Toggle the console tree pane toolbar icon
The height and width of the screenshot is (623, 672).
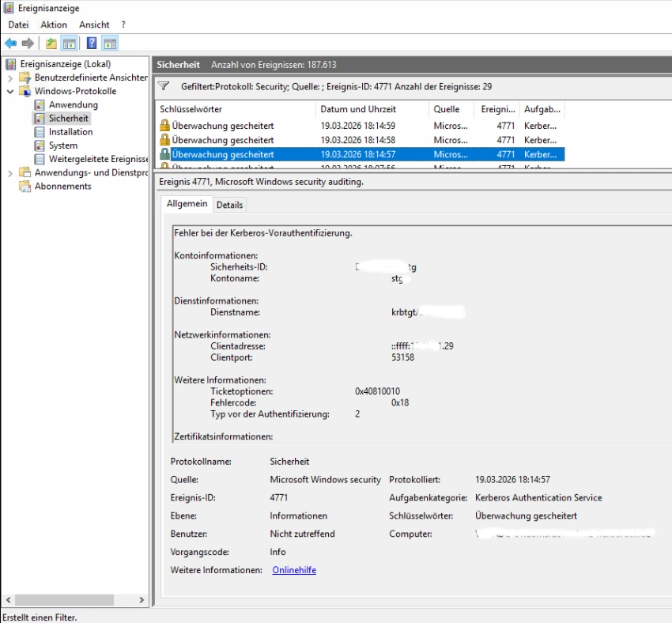click(69, 43)
